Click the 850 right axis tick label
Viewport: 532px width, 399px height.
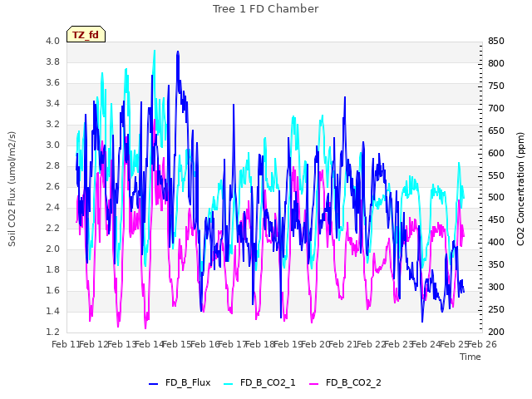tap(496, 41)
